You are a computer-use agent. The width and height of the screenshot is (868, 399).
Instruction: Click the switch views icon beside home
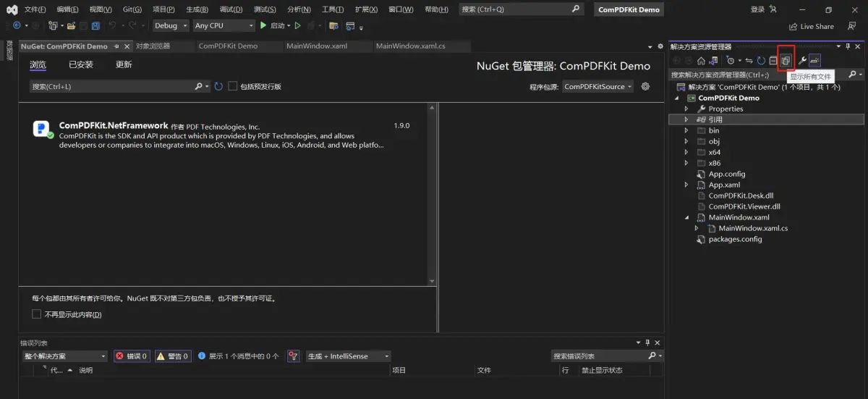(x=713, y=60)
